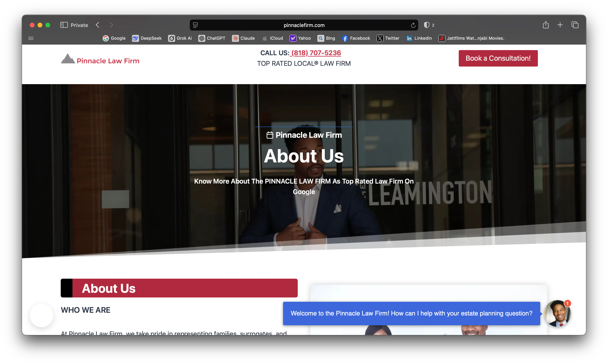Toggle the Safari sidebar
Image resolution: width=608 pixels, height=364 pixels.
[x=64, y=25]
